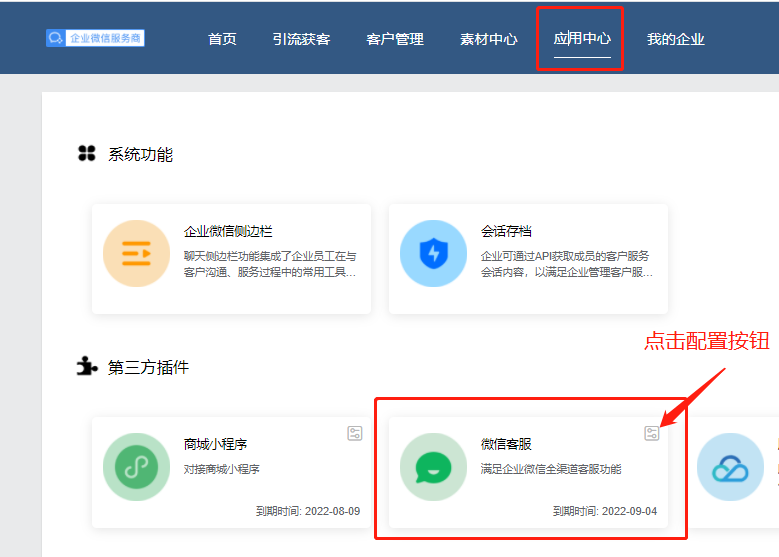This screenshot has width=779, height=557.
Task: Open the 素材中心 tab
Action: tap(489, 39)
